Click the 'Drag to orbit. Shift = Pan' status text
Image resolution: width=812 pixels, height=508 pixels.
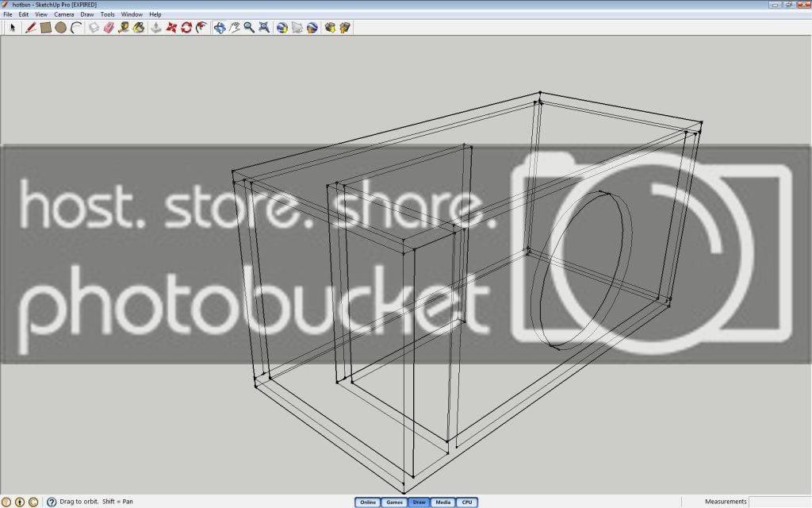coord(96,502)
